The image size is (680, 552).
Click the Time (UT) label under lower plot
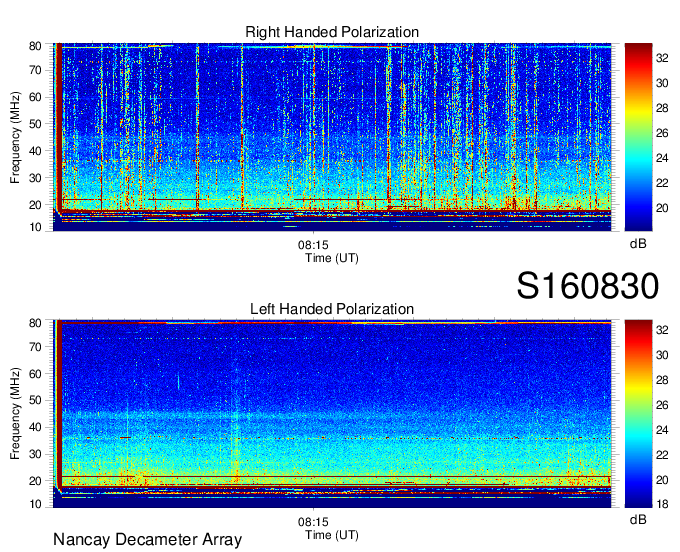pyautogui.click(x=332, y=535)
